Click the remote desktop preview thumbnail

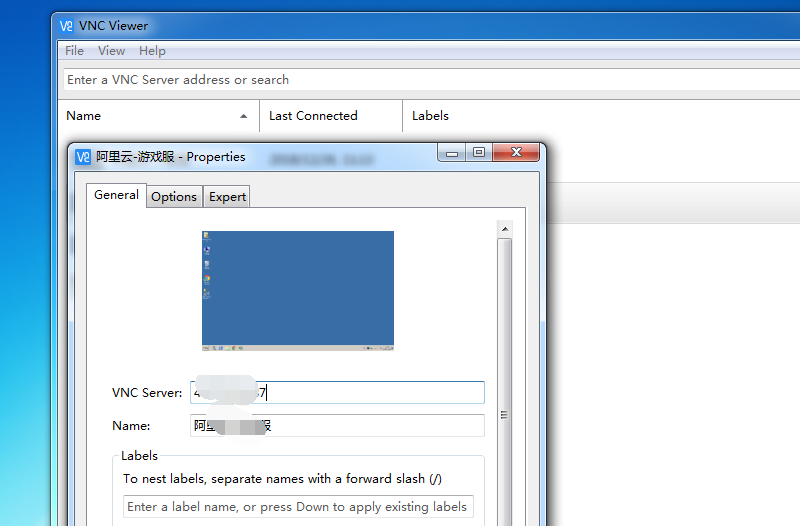pos(298,291)
